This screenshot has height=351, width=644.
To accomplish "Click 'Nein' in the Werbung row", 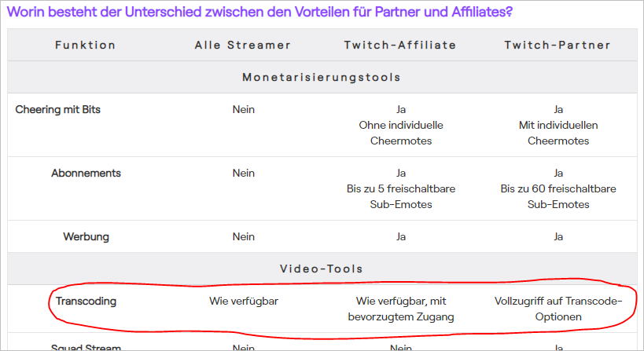I will (244, 236).
